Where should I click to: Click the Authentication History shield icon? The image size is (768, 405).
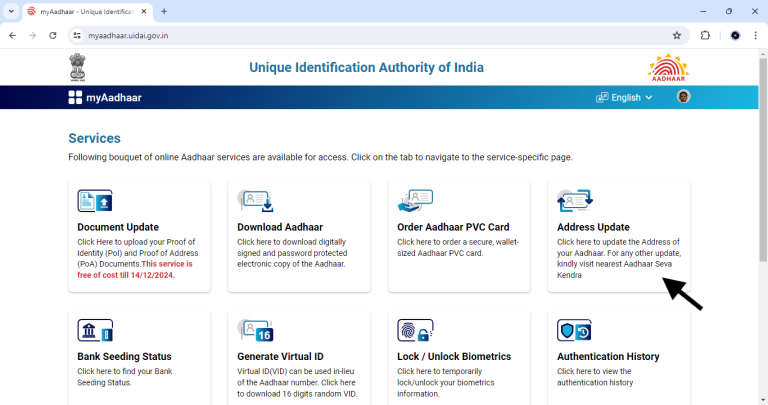click(x=574, y=331)
